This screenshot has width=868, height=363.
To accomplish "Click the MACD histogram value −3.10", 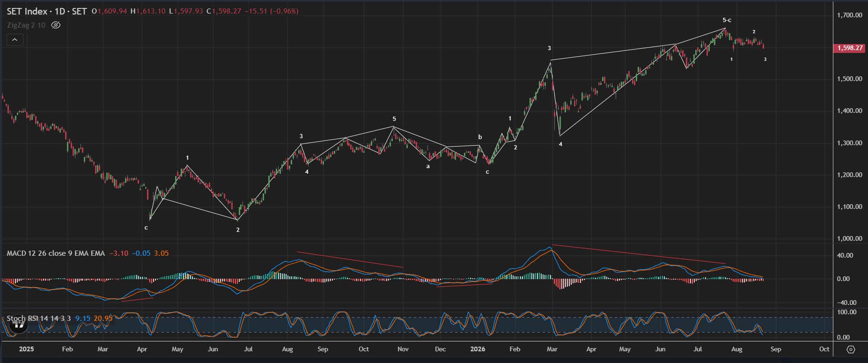I will (x=118, y=253).
